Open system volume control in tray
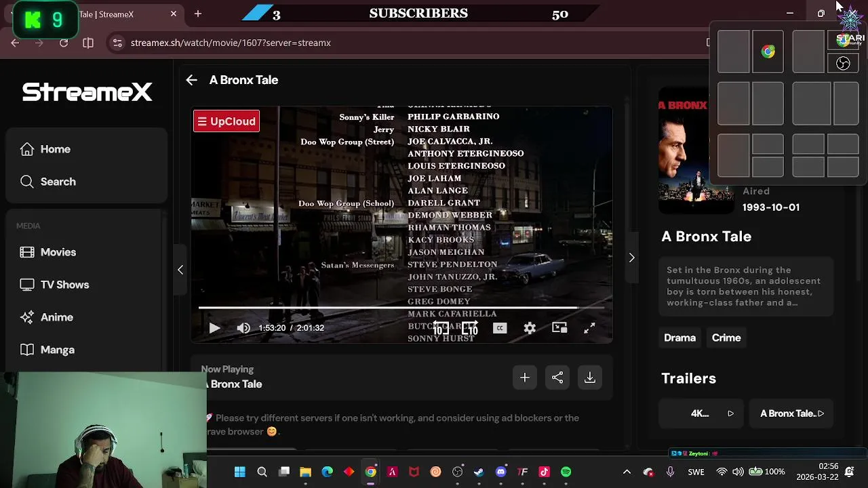The image size is (868, 488). (x=738, y=472)
